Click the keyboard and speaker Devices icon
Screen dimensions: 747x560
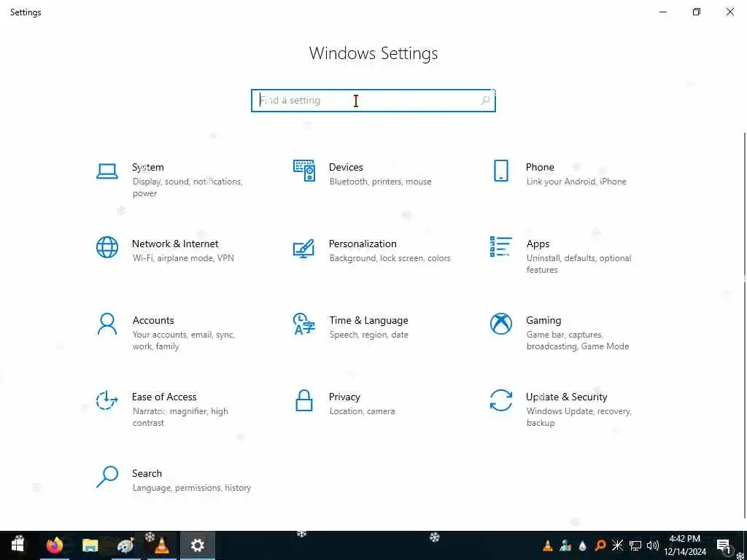point(304,171)
